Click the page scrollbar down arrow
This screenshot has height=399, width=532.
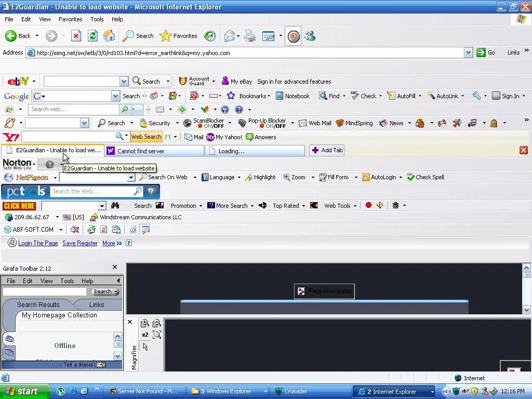point(526,310)
